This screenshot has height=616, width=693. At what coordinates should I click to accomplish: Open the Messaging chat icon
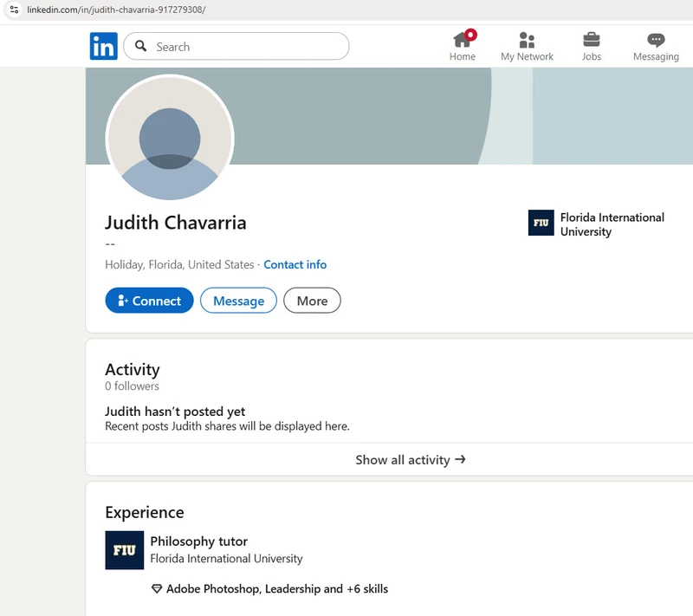point(656,40)
